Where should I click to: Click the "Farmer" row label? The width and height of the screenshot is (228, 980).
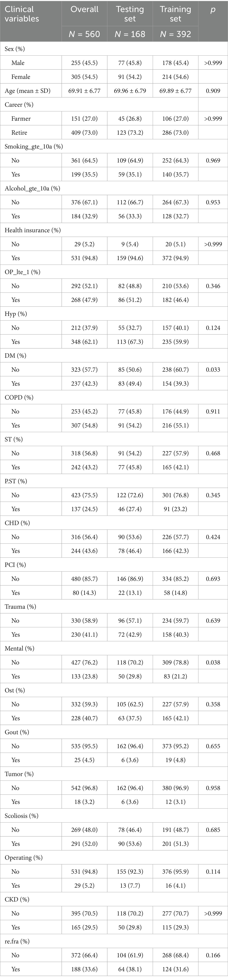(21, 119)
